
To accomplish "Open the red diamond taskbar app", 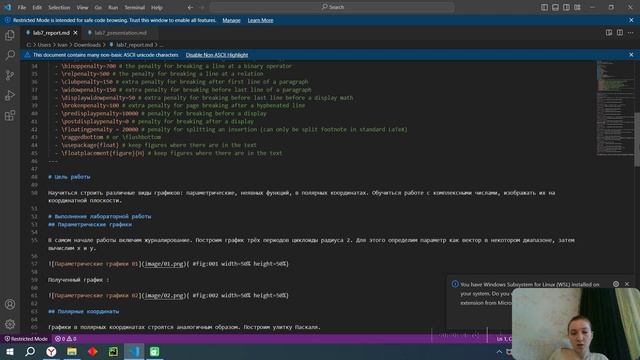I will tap(93, 351).
